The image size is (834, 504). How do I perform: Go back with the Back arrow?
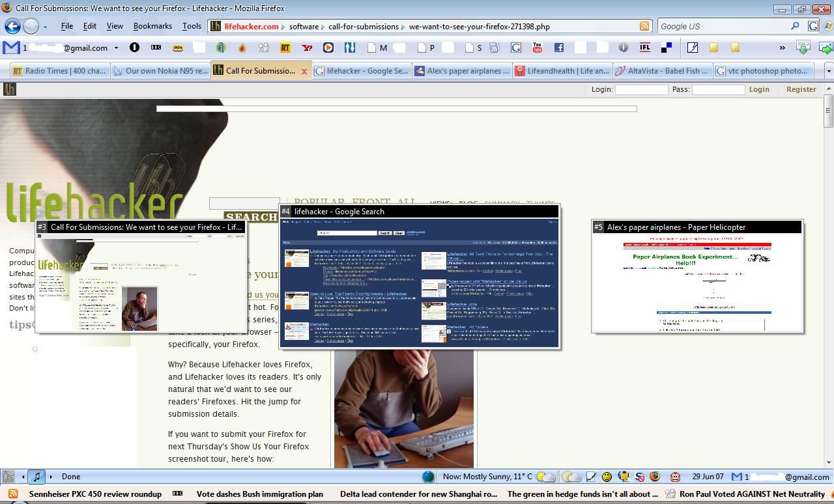click(x=12, y=26)
